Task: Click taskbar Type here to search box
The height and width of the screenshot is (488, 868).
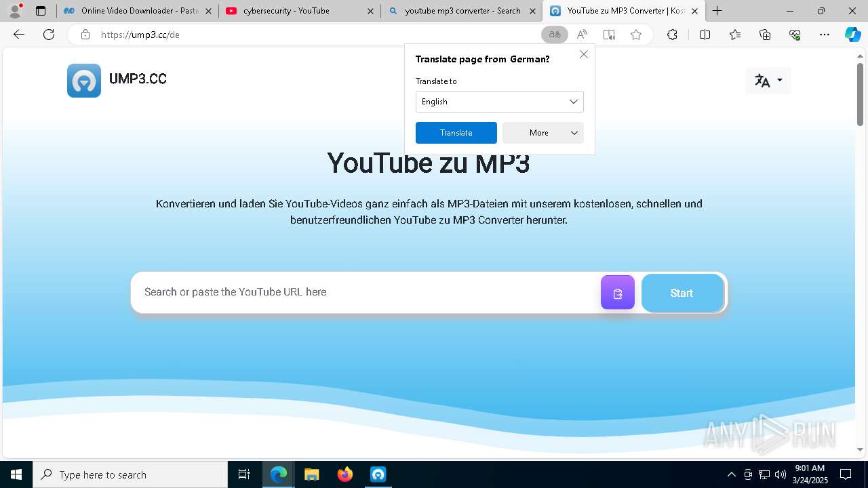Action: (x=130, y=474)
